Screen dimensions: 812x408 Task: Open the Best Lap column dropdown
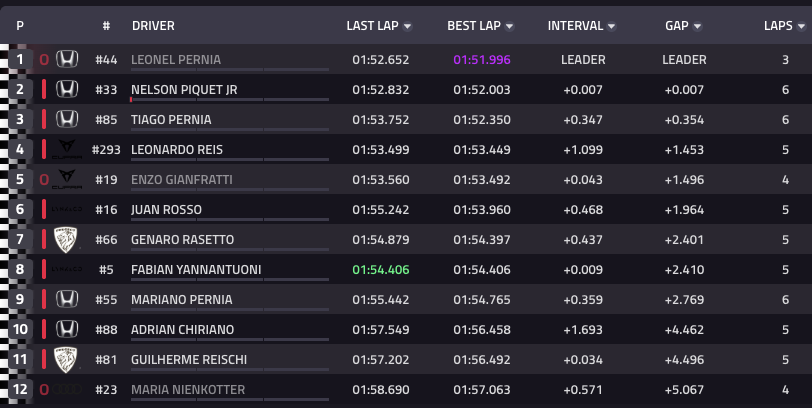coord(510,27)
